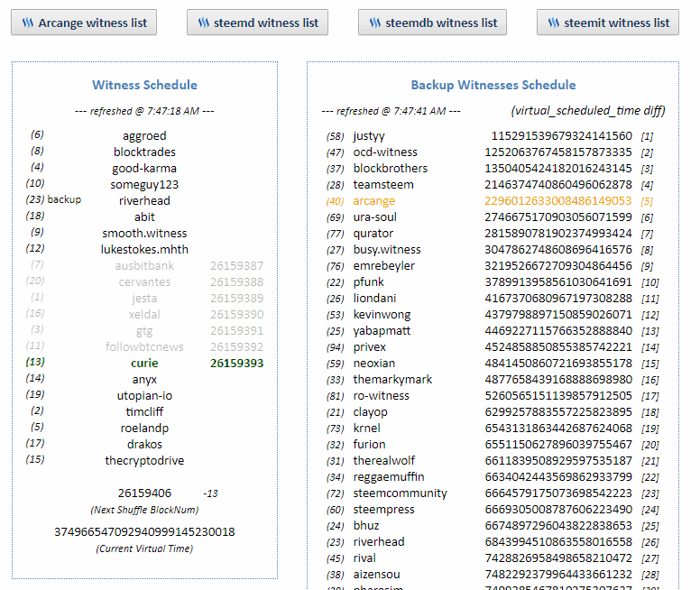
Task: Click greyed-out witness ausbitbank
Action: pos(144,266)
